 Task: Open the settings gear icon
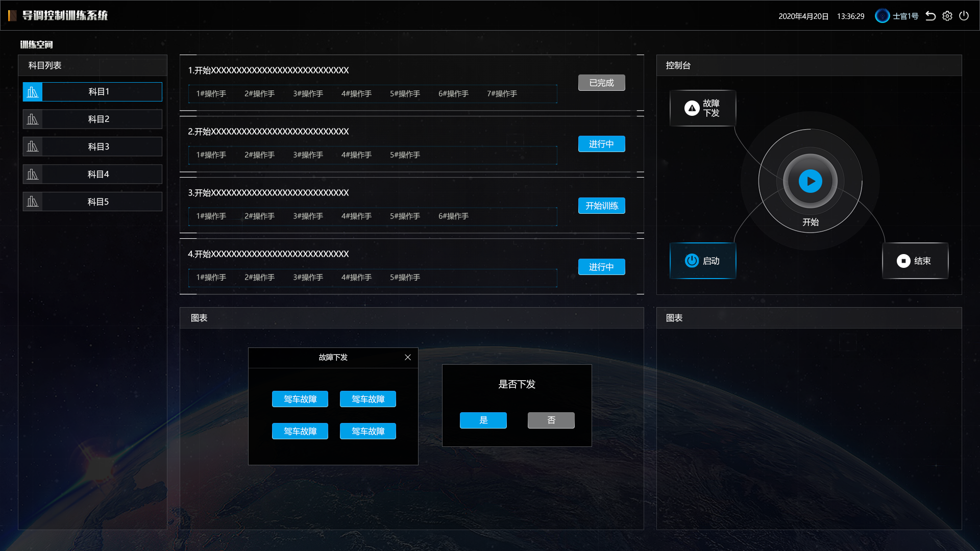947,16
